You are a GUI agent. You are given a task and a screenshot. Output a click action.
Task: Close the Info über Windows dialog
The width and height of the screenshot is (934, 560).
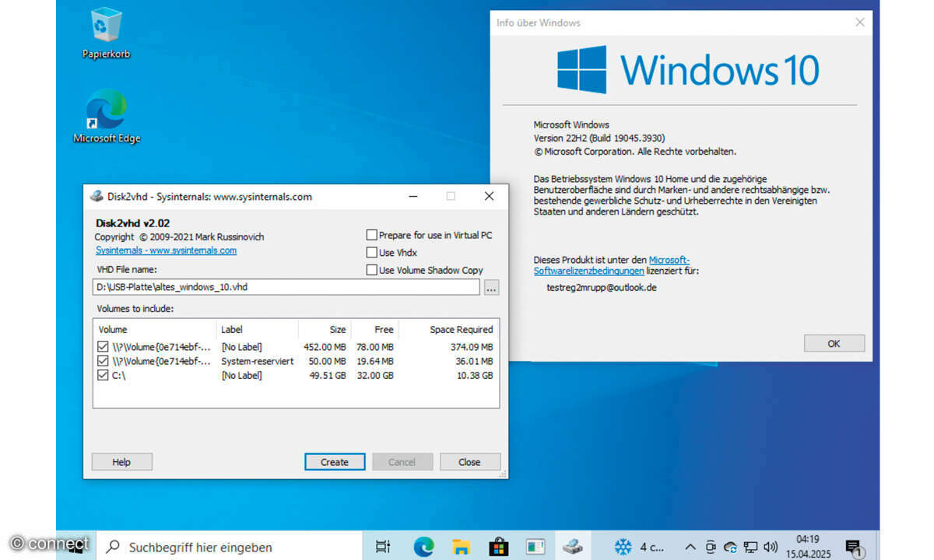(860, 23)
